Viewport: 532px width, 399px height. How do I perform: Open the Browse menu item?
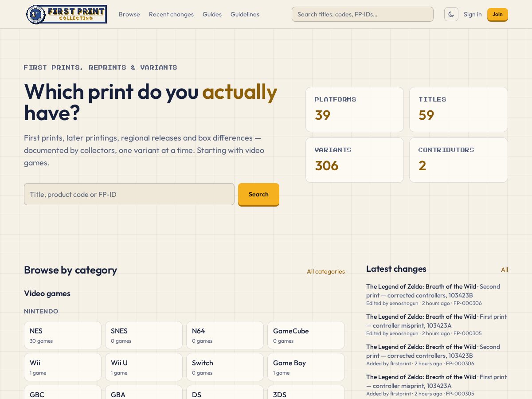[x=129, y=14]
